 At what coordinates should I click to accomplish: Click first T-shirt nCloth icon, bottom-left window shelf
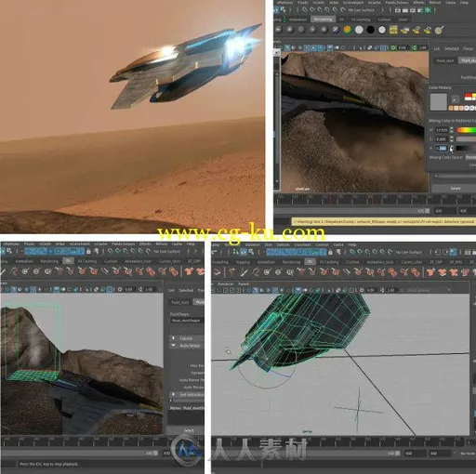coord(189,271)
